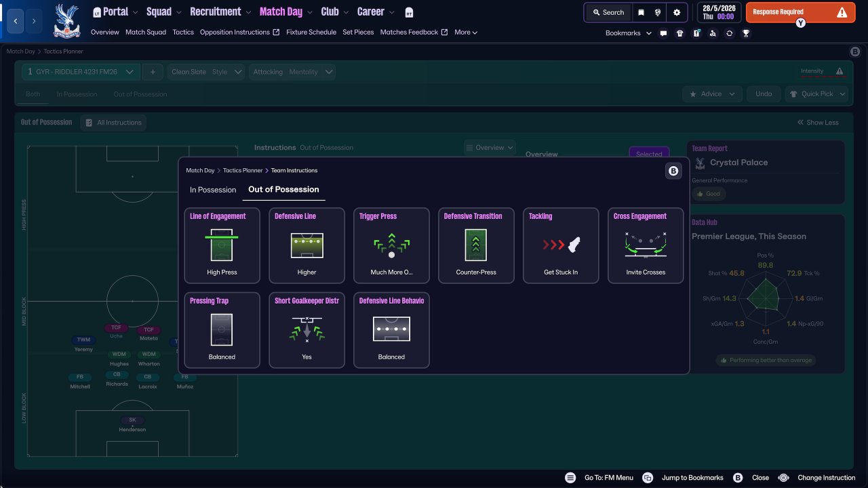Go back with the left arrow button

coord(16,21)
